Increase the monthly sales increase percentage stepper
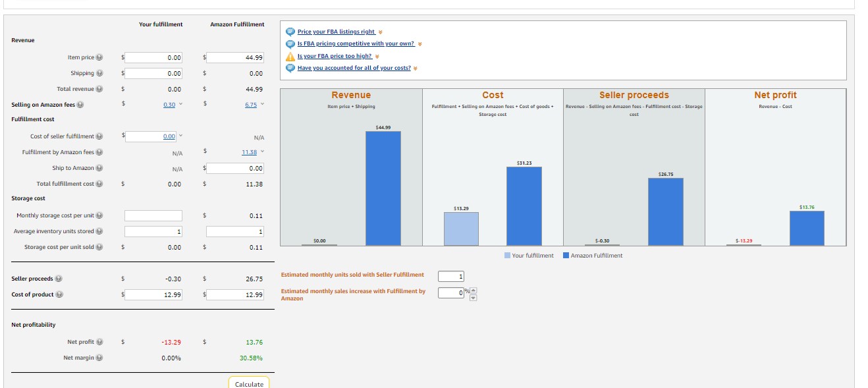The height and width of the screenshot is (388, 868). (472, 291)
